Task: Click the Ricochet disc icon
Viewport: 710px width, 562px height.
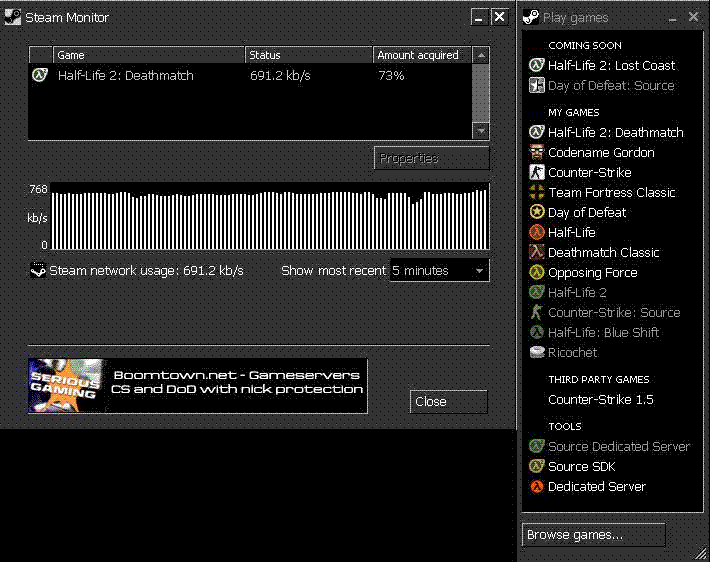Action: click(x=537, y=352)
